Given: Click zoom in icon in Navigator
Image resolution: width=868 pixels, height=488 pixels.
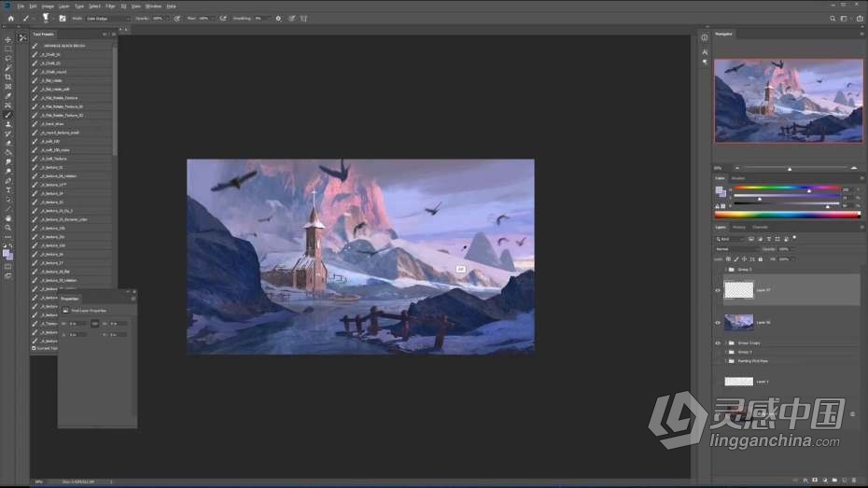Looking at the screenshot, I should tap(854, 168).
